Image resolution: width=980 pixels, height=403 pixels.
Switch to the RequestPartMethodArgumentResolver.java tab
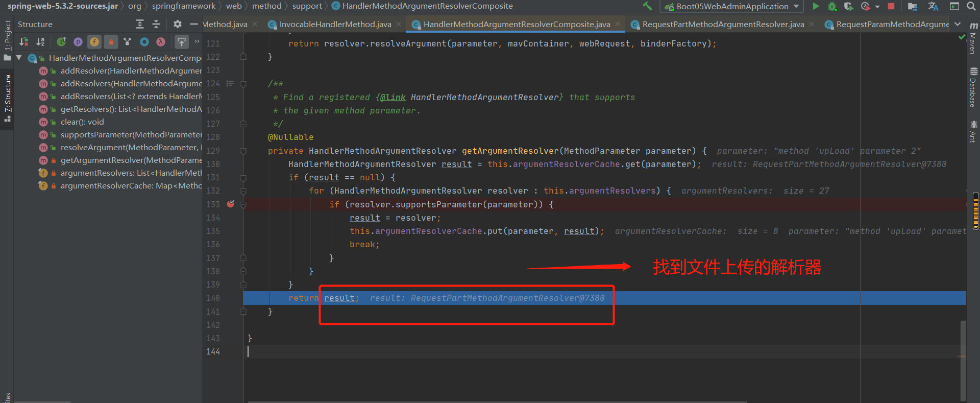[723, 24]
